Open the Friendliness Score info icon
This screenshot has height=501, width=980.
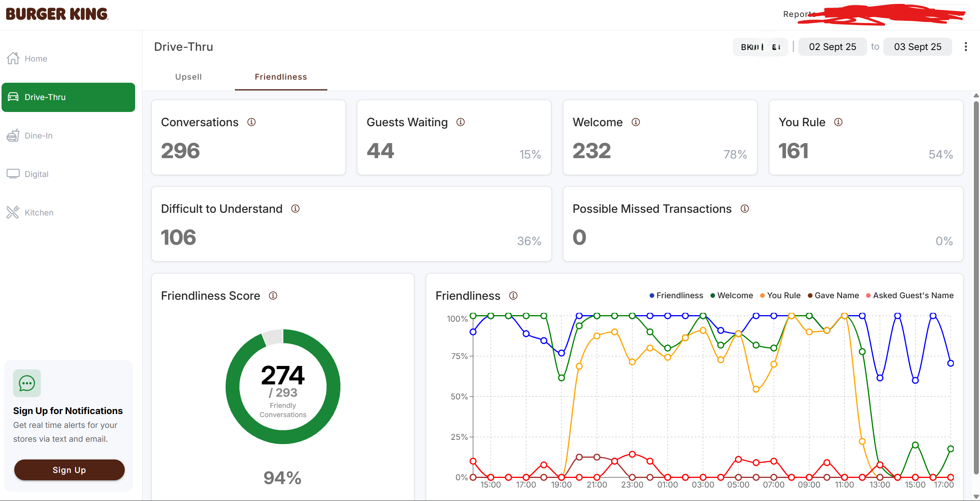273,296
